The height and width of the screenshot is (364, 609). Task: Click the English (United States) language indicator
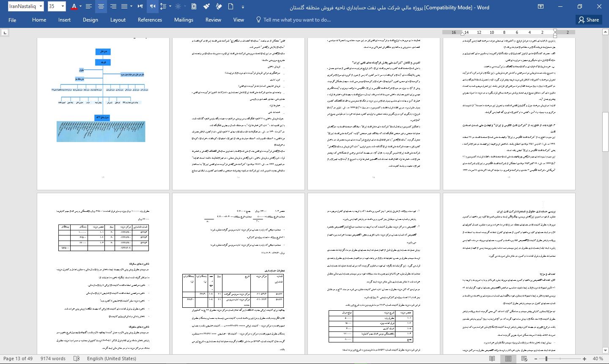point(111,359)
